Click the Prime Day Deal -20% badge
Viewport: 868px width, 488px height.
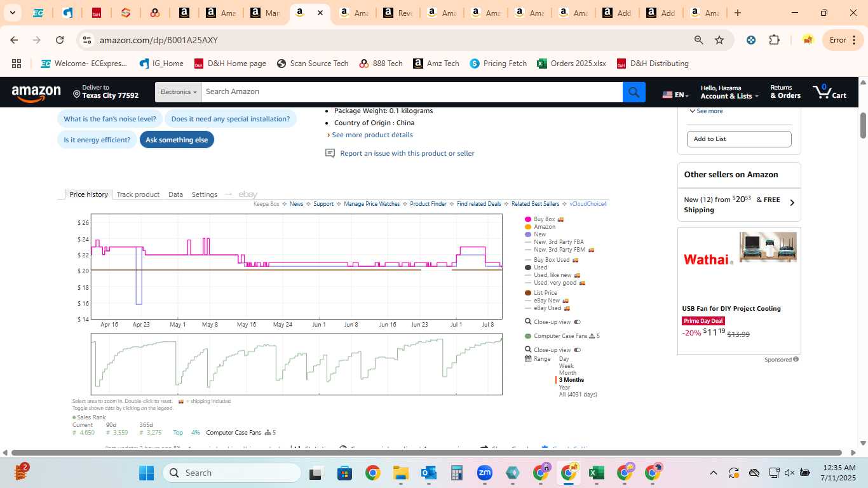tap(703, 321)
